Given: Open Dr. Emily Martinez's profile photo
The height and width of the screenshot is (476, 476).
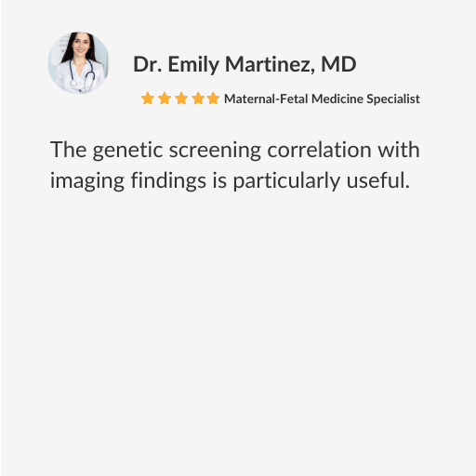Looking at the screenshot, I should 78,62.
